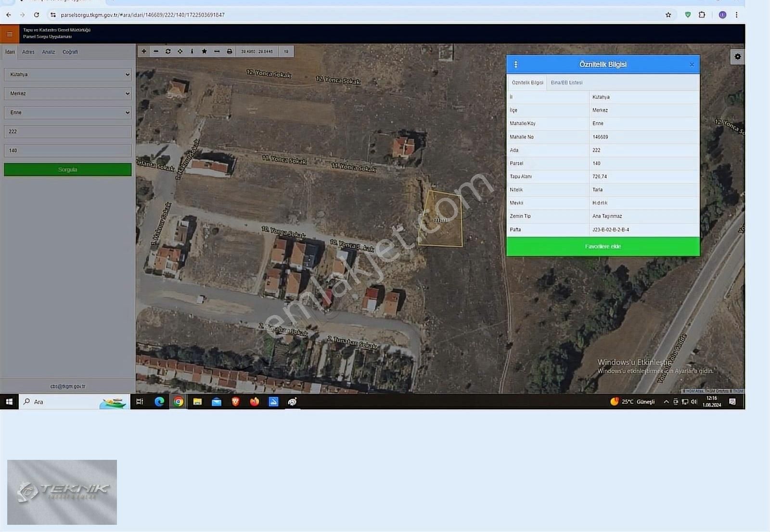Reload the browser page

click(37, 15)
